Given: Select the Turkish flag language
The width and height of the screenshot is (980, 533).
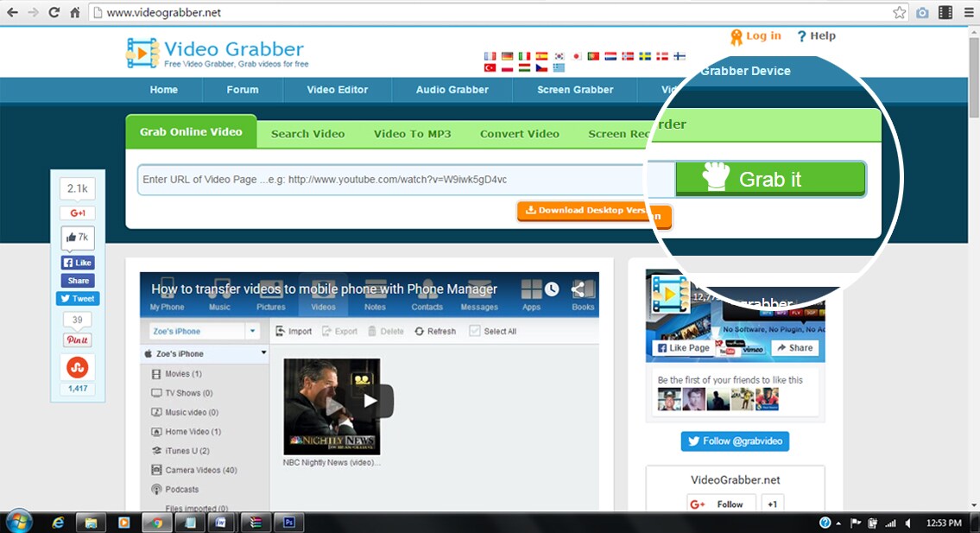Looking at the screenshot, I should [x=490, y=67].
